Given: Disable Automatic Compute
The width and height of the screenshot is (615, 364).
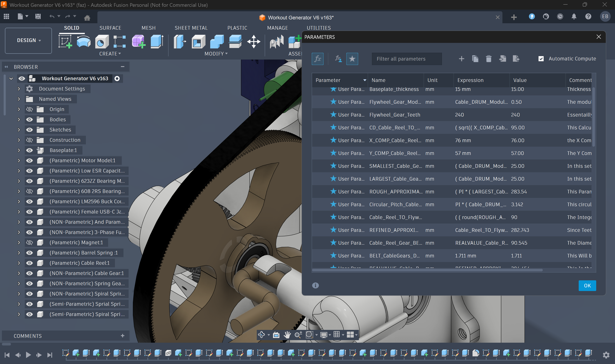Looking at the screenshot, I should coord(541,58).
